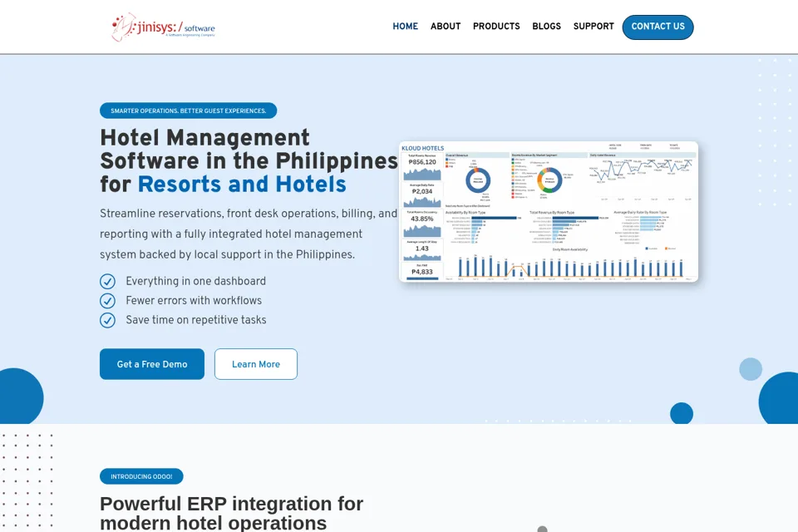Click the 'Introducing Odoo!' badge
This screenshot has height=532, width=798.
point(141,476)
